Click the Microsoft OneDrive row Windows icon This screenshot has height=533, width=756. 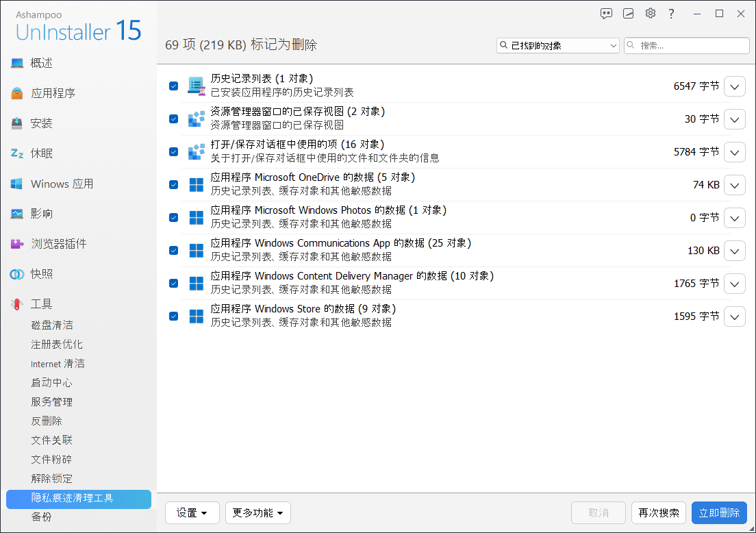[197, 185]
